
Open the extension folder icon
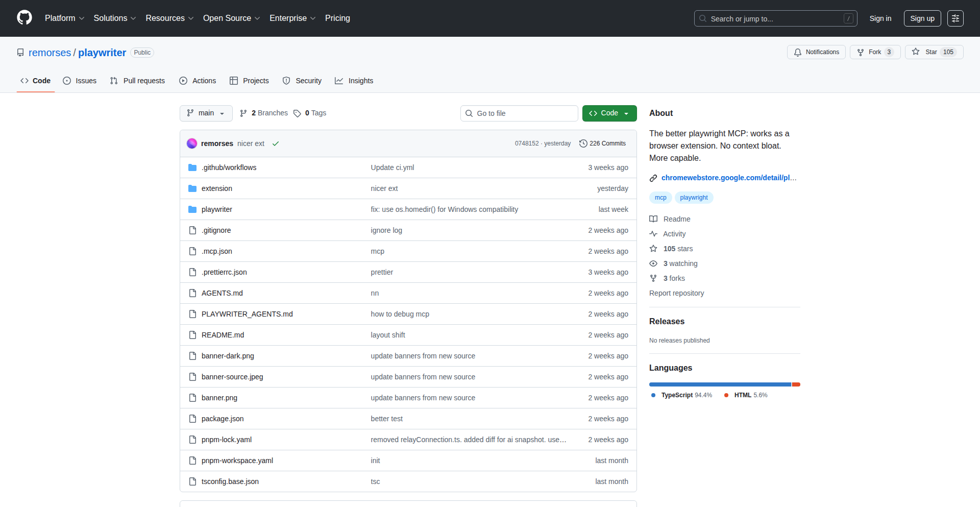192,188
